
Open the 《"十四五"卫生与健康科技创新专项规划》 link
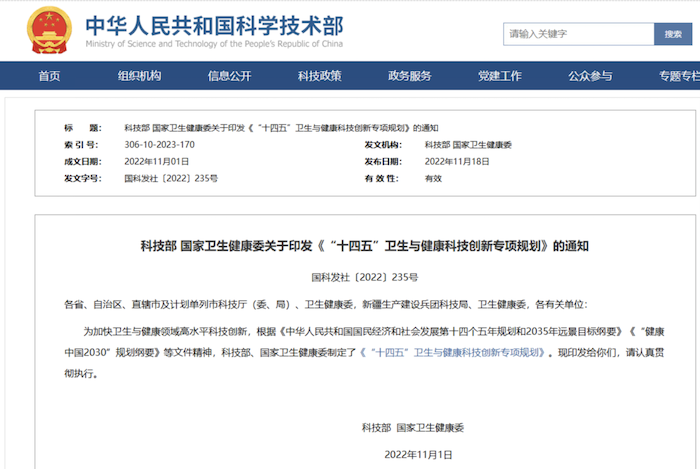click(x=453, y=353)
